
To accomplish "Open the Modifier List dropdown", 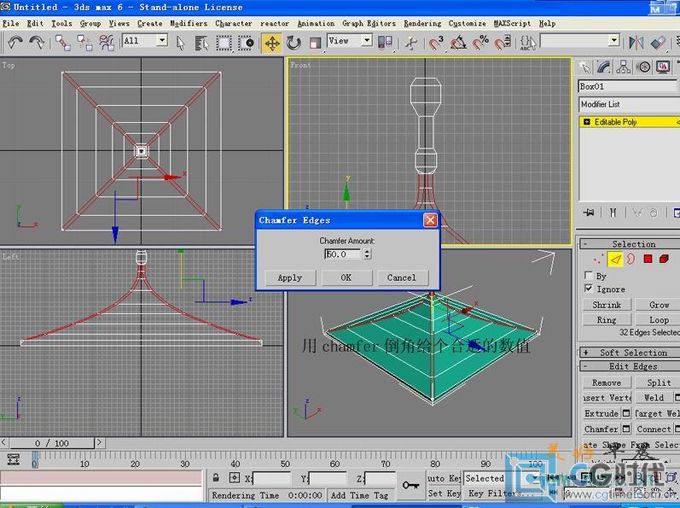I will 629,104.
